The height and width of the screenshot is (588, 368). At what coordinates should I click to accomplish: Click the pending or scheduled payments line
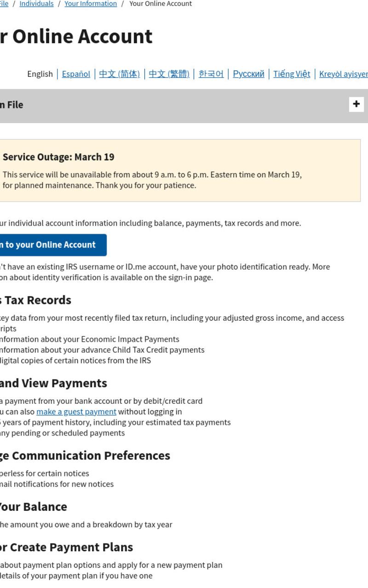pos(62,433)
